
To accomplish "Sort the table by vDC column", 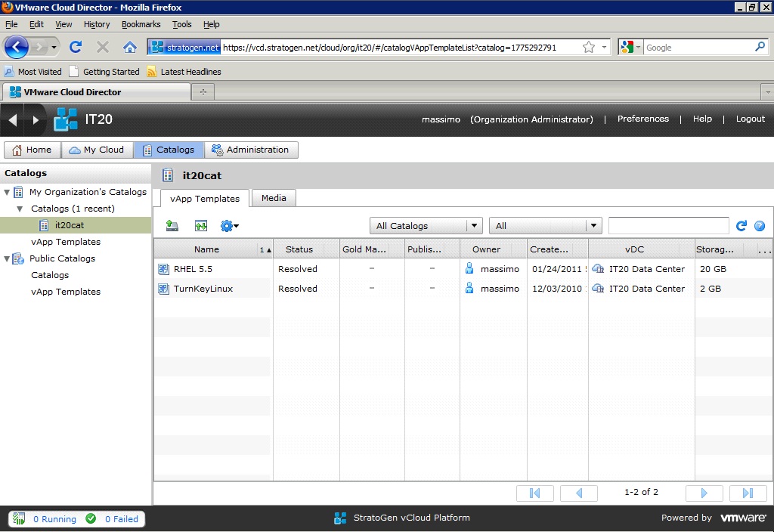I will point(641,249).
